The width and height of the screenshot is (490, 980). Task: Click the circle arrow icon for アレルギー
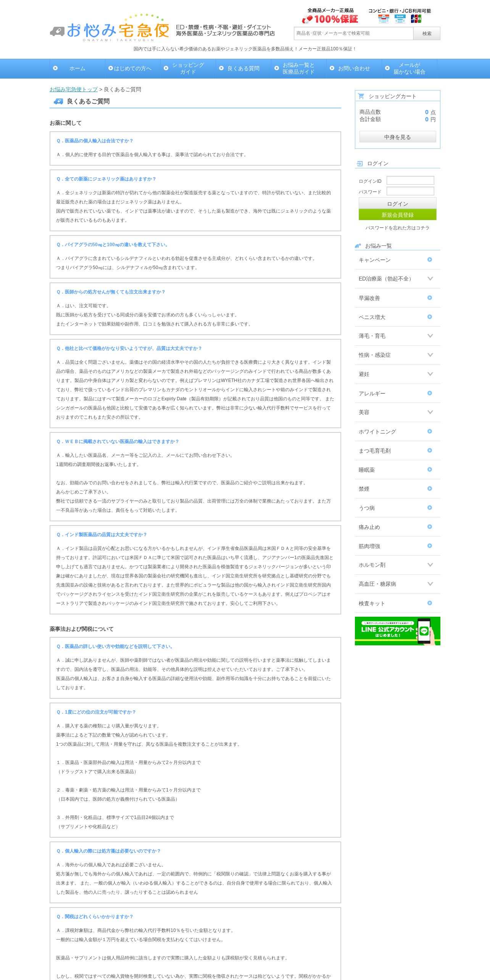(430, 393)
